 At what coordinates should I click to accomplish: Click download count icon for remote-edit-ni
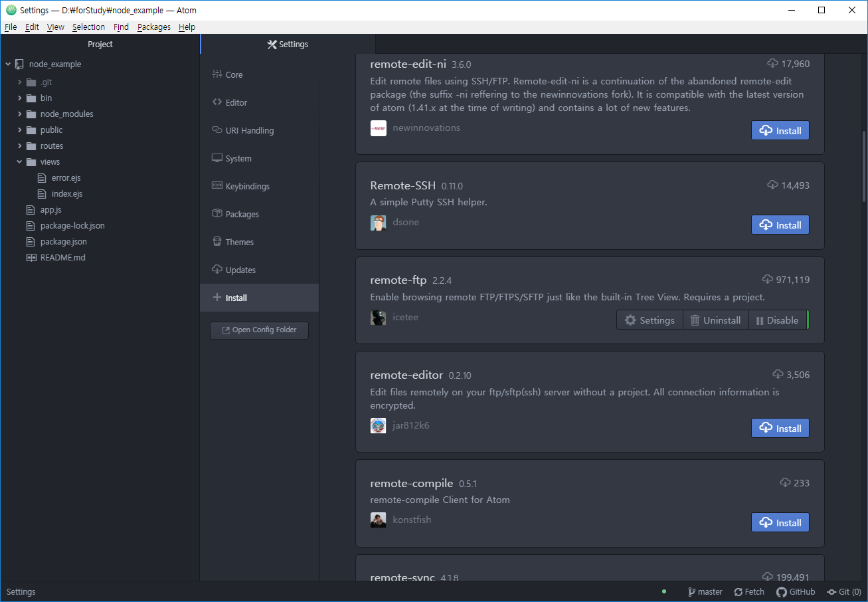coord(772,64)
